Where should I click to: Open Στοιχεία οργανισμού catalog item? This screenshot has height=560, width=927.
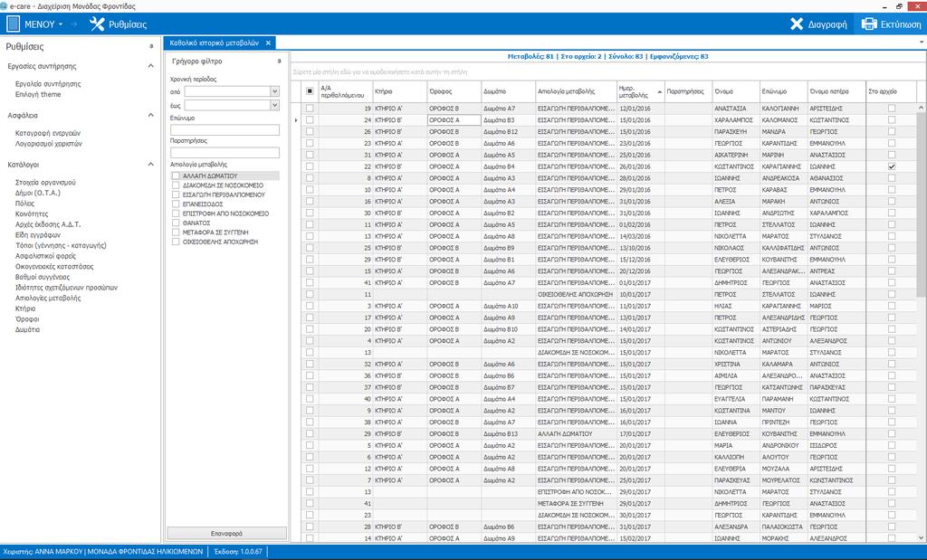[45, 183]
